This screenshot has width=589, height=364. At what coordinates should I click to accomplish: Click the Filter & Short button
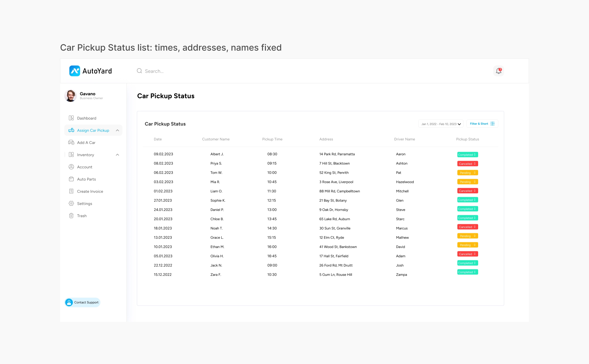pos(482,124)
